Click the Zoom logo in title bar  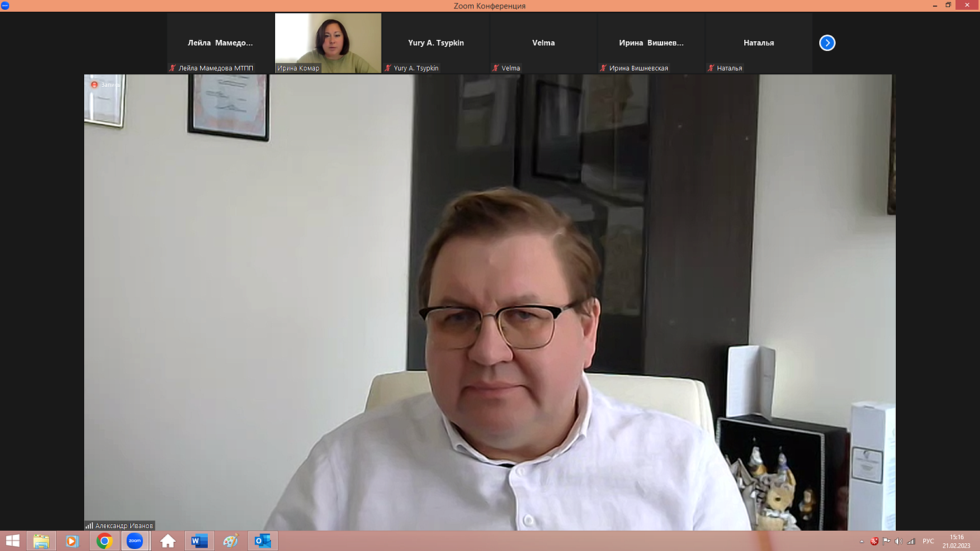pos(5,5)
